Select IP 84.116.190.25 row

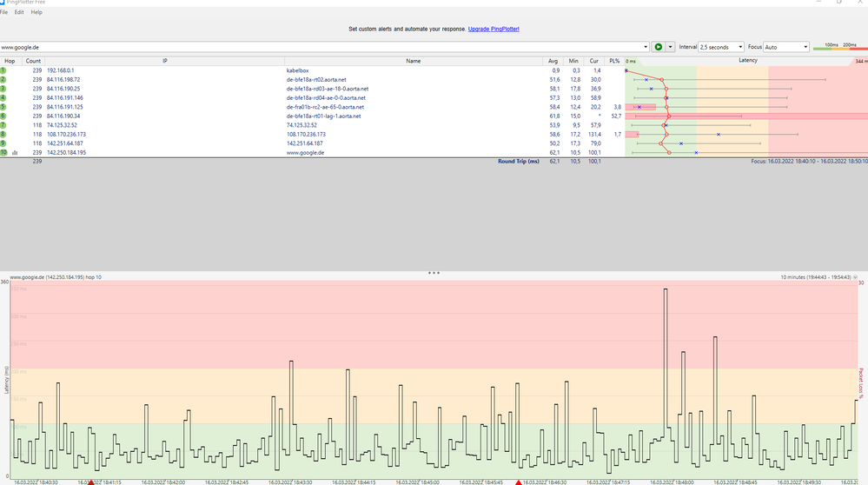tap(63, 89)
